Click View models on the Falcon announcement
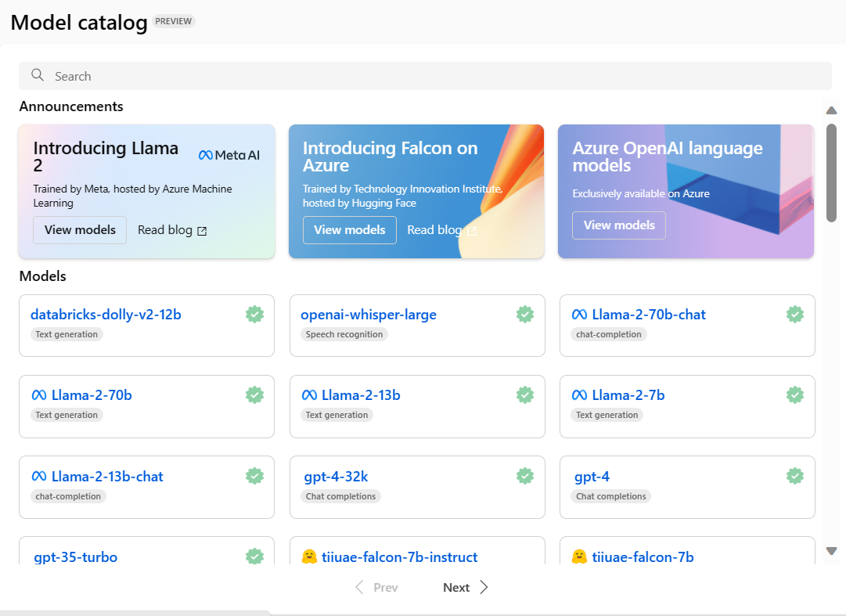Viewport: 846px width, 616px height. [349, 229]
